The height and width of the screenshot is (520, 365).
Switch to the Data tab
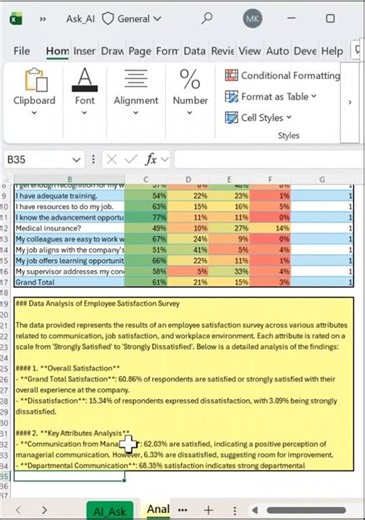194,51
